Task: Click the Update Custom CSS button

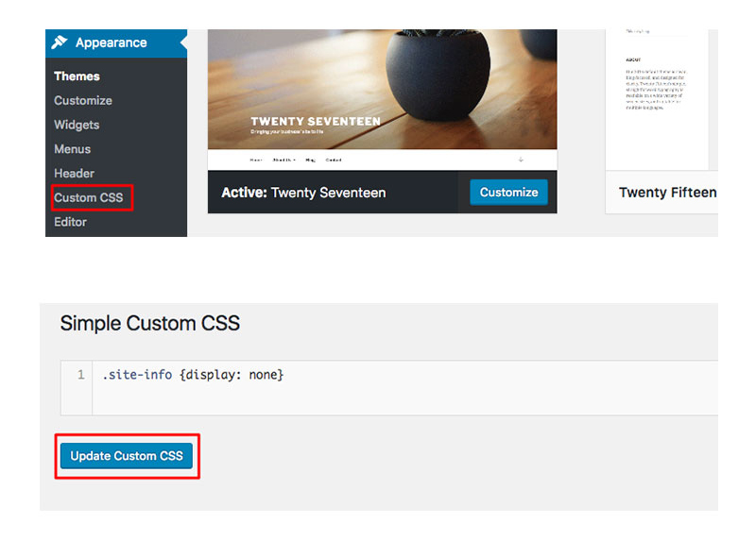Action: [x=127, y=456]
